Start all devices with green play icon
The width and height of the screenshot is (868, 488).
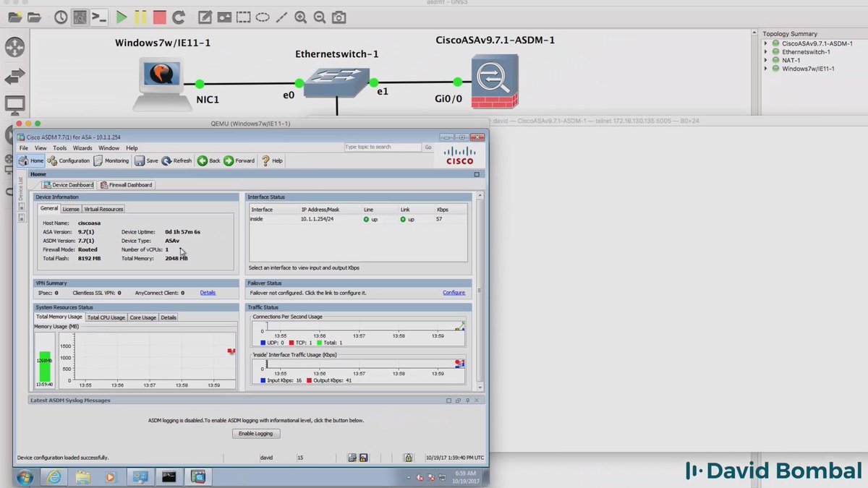click(x=122, y=17)
